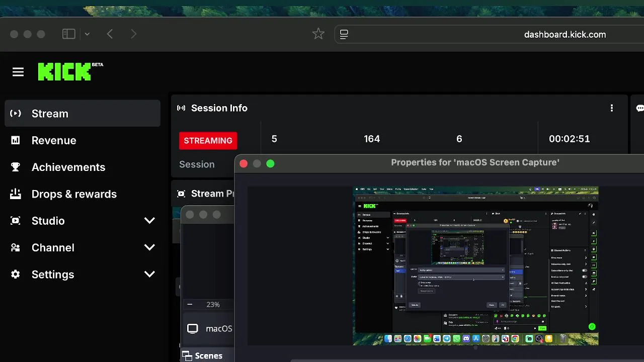Screen dimensions: 644x362
Task: Click the Properties for 'macOS Screen Capture' title
Action: 475,162
